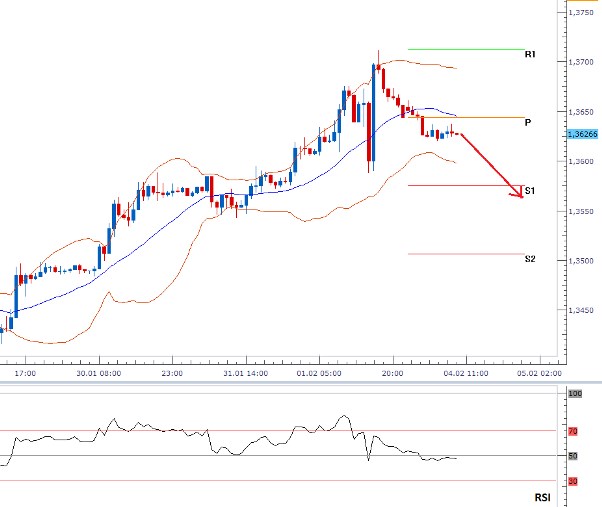
Task: Click the 1,3700 price axis value
Action: coord(581,62)
